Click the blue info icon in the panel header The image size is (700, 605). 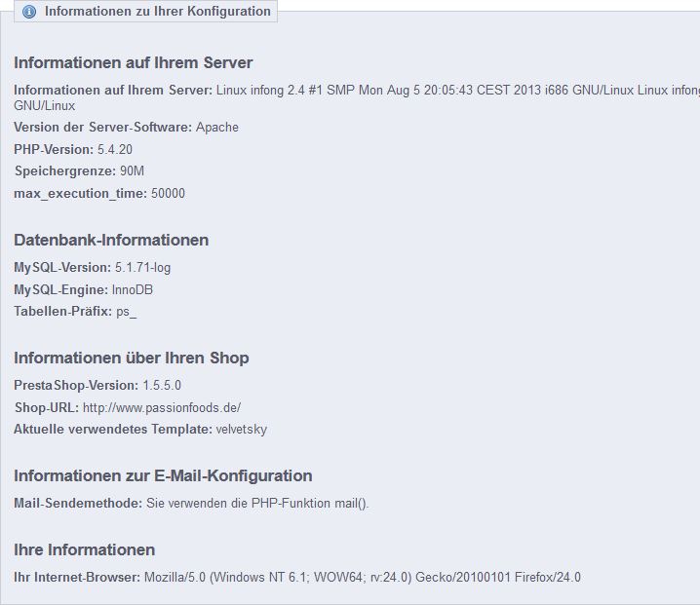pos(29,11)
